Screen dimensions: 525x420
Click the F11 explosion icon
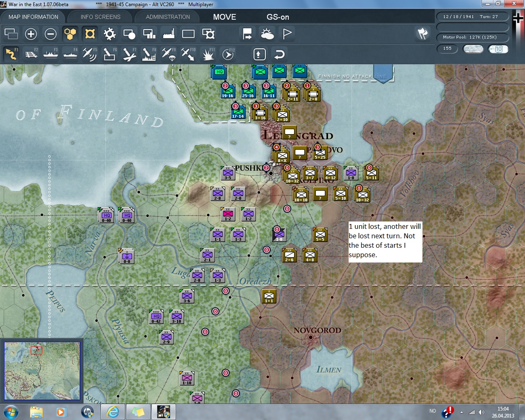coord(208,54)
